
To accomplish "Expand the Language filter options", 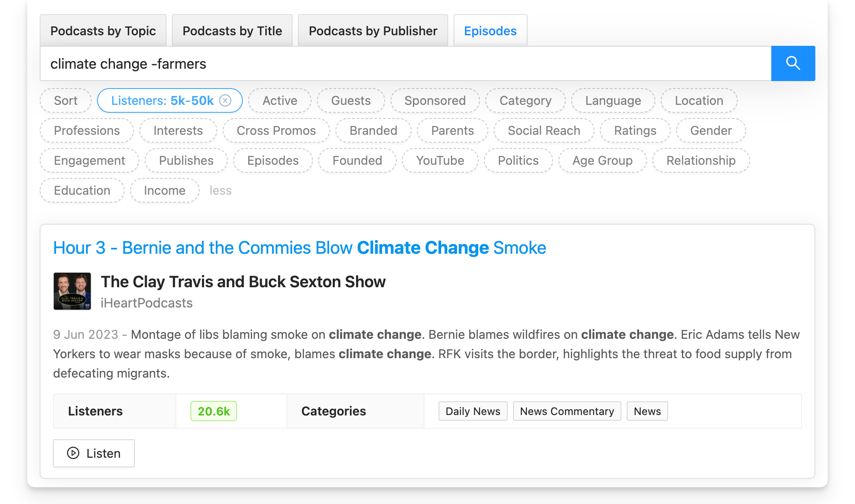I will 613,100.
